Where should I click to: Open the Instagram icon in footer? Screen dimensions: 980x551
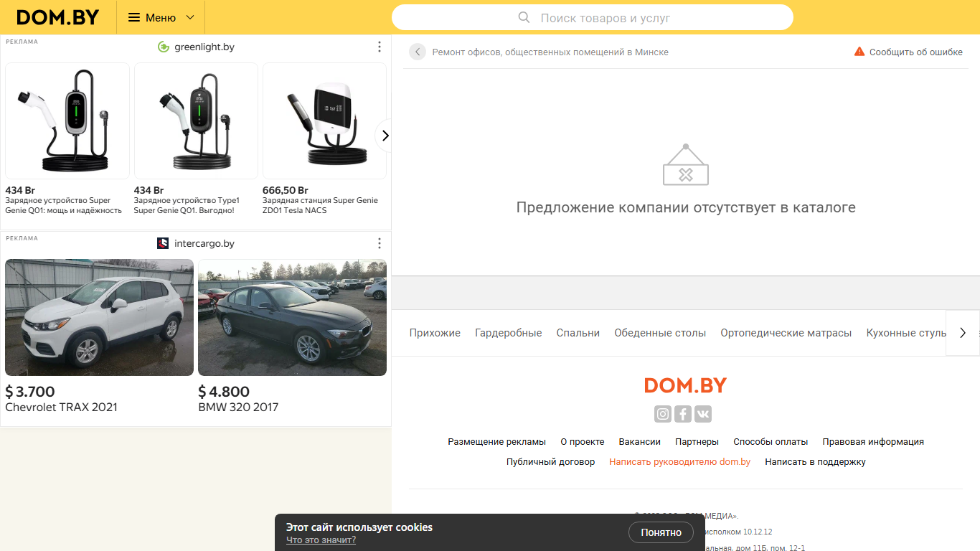[x=663, y=414]
